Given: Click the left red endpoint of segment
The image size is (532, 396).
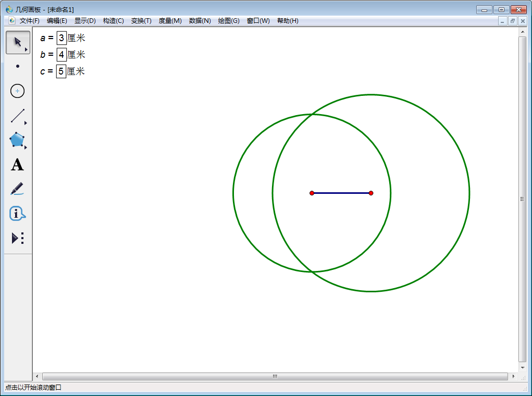Looking at the screenshot, I should (312, 193).
